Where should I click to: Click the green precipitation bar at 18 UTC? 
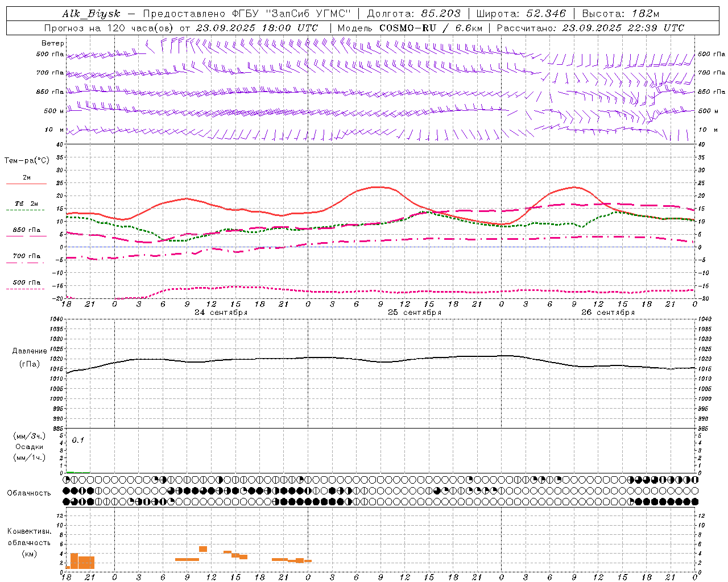[x=70, y=472]
